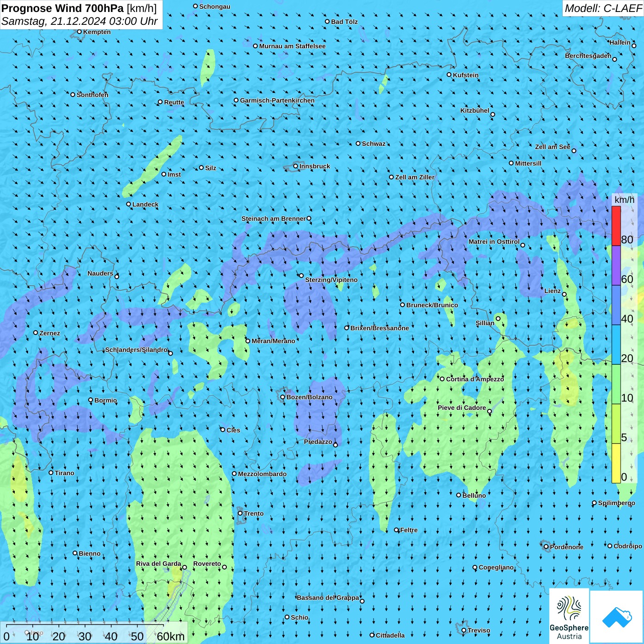Click the Kempten city label
This screenshot has height=644, width=644.
click(97, 32)
